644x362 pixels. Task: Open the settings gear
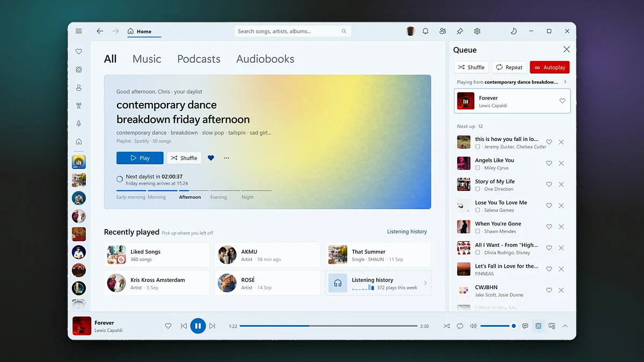[477, 31]
